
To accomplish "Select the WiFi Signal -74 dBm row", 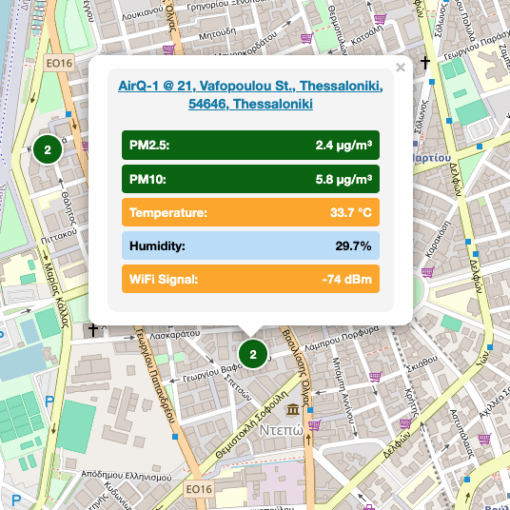I will point(251,279).
